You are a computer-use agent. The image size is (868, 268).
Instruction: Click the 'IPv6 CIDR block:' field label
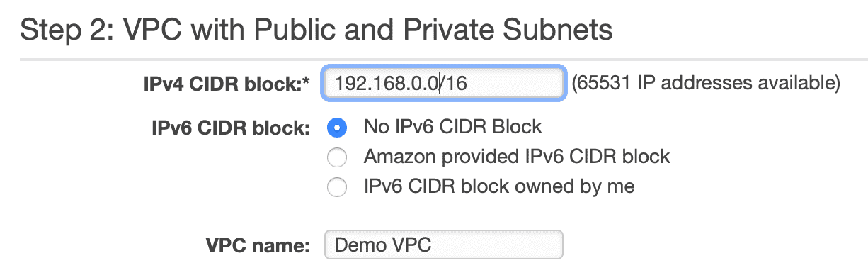pyautogui.click(x=231, y=129)
